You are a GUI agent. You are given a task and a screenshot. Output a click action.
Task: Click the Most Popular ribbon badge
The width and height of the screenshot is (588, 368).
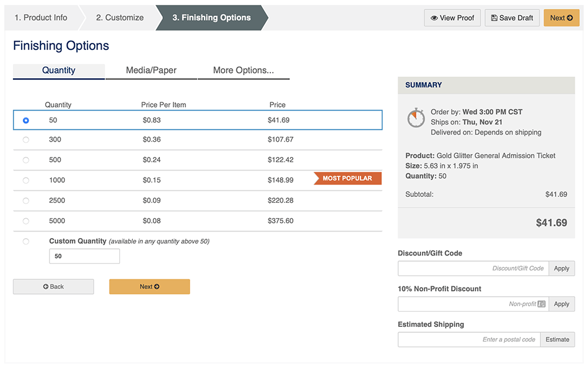point(348,178)
